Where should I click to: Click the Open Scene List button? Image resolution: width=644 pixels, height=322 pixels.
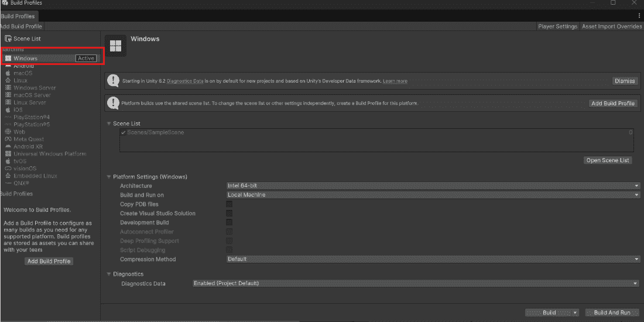[x=608, y=160]
